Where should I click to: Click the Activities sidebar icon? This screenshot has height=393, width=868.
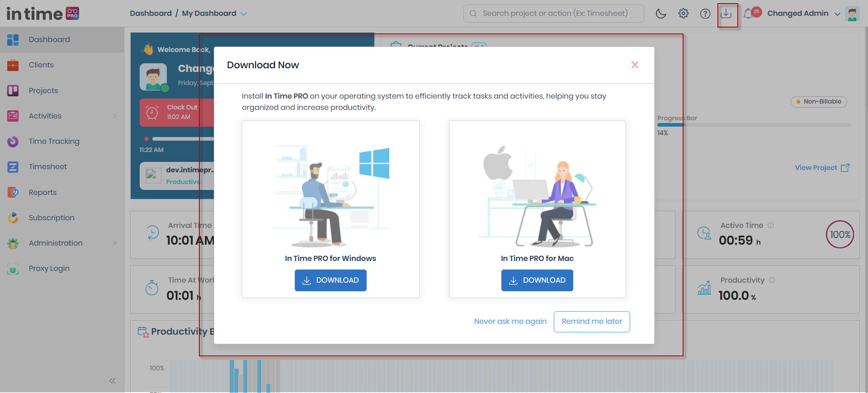tap(13, 116)
